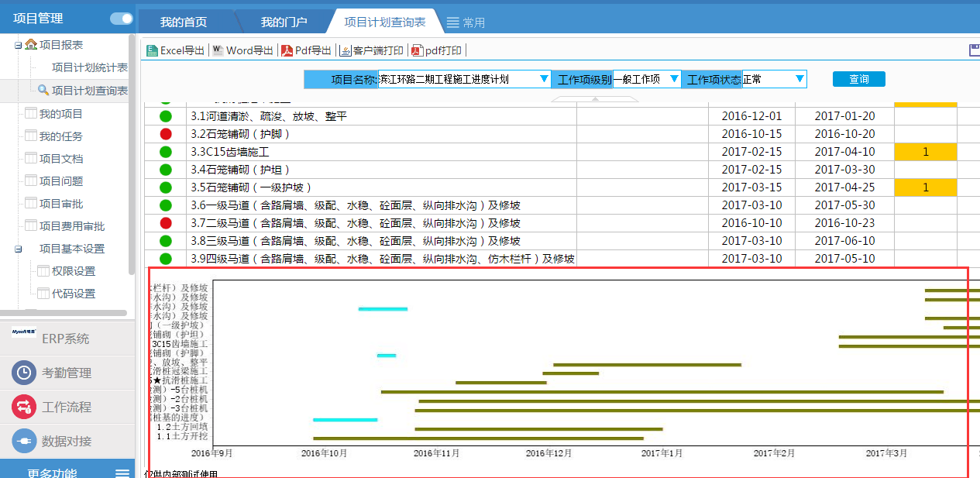Click the Pdf导出 export icon
The width and height of the screenshot is (980, 478).
287,50
